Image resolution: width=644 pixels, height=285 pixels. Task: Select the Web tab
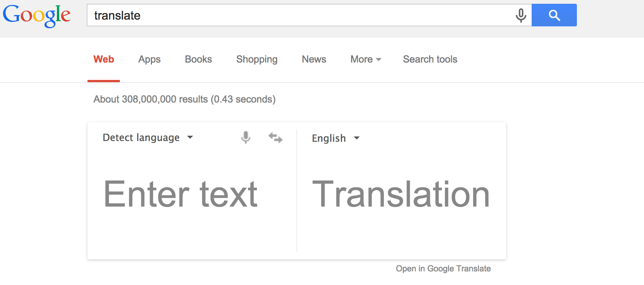click(104, 60)
